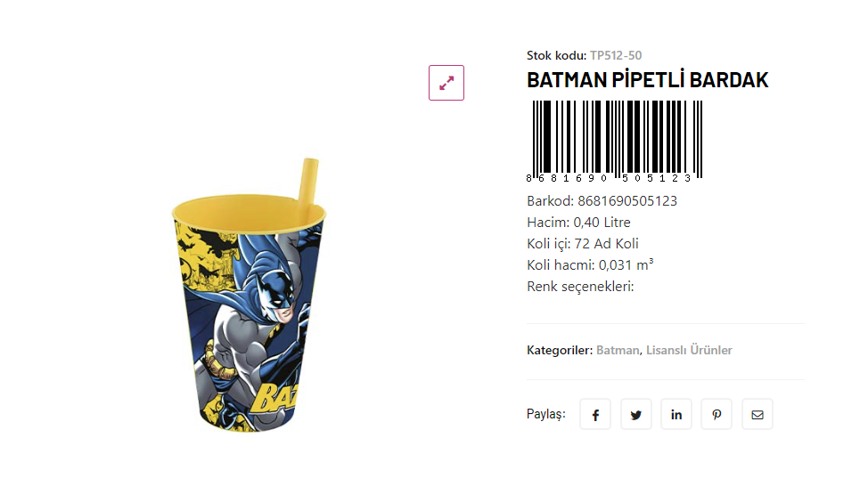Image resolution: width=868 pixels, height=495 pixels.
Task: Share the product via email icon
Action: pyautogui.click(x=757, y=415)
